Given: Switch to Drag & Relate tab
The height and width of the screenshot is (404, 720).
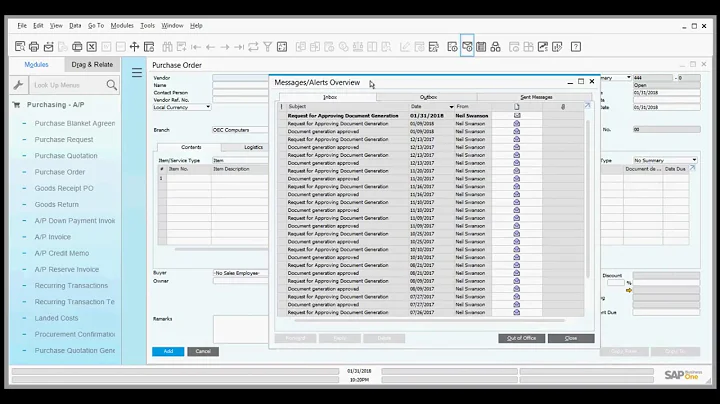Looking at the screenshot, I should click(92, 65).
